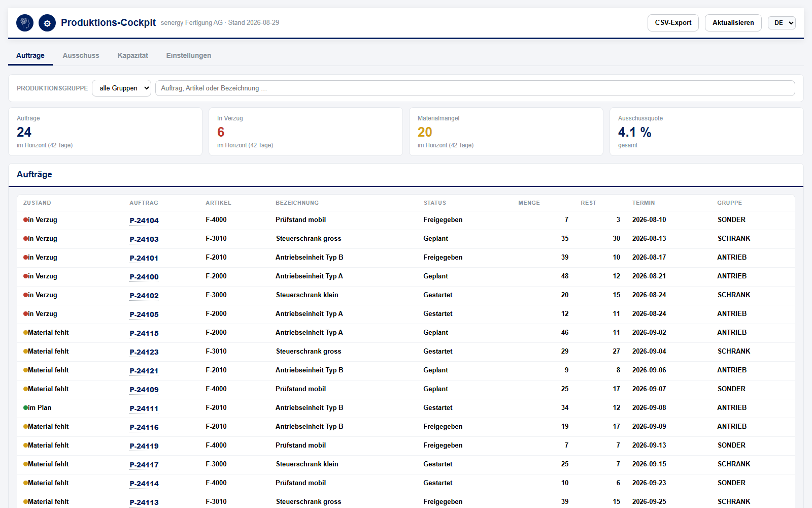Select the Ausschussquote card showing 4.1 %
This screenshot has width=812, height=508.
click(x=706, y=132)
